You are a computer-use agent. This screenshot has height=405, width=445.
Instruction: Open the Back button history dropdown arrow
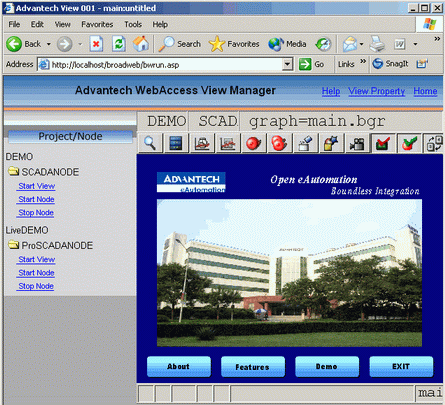click(x=49, y=44)
